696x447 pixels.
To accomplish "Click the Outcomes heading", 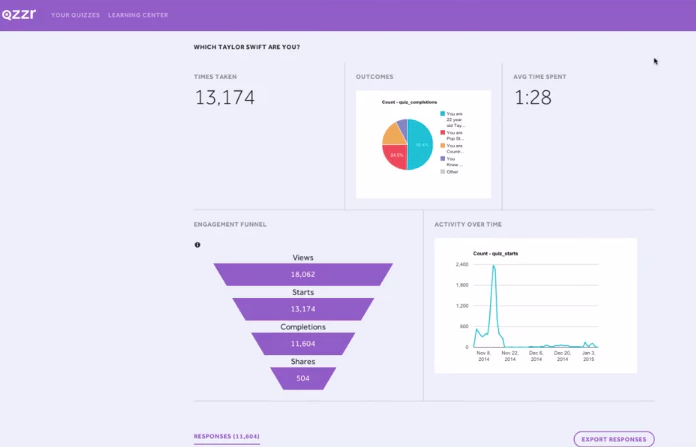I will (375, 77).
